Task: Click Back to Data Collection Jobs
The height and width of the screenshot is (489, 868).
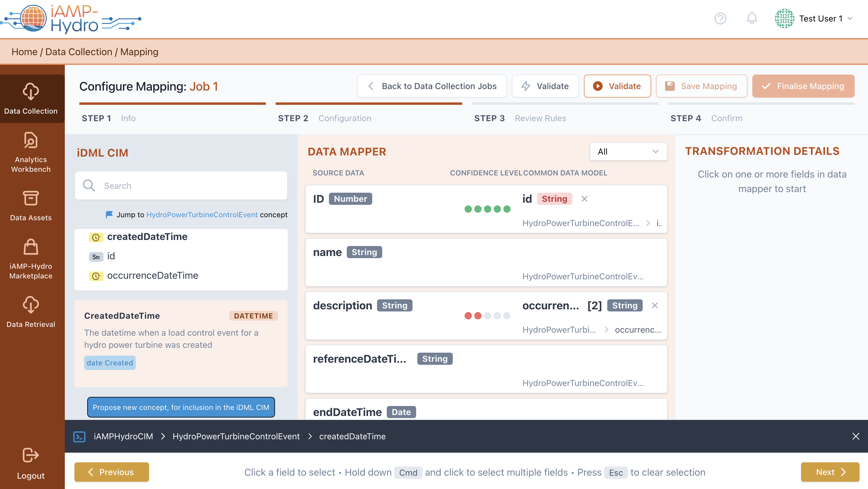Action: 432,86
